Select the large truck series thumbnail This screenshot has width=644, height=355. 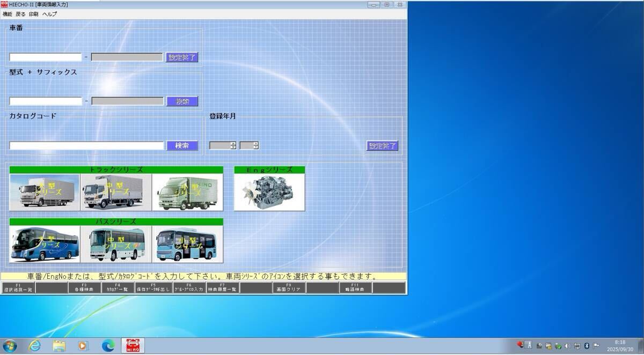coord(45,192)
